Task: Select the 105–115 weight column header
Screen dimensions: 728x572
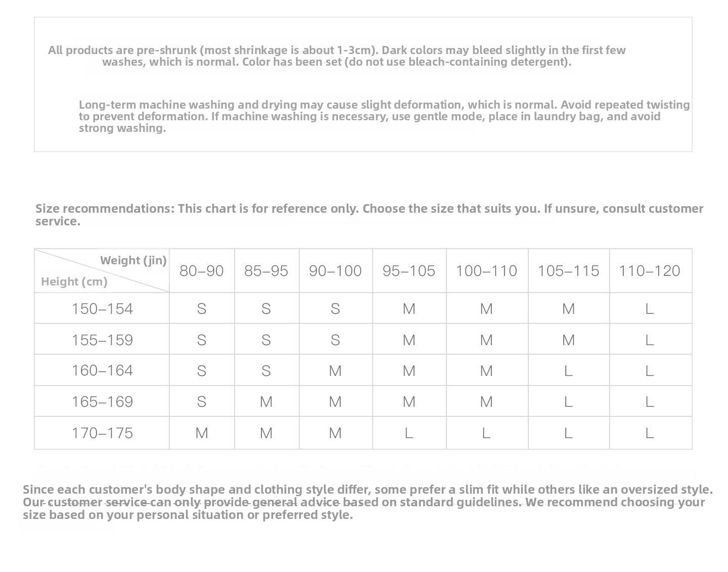Action: tap(568, 271)
